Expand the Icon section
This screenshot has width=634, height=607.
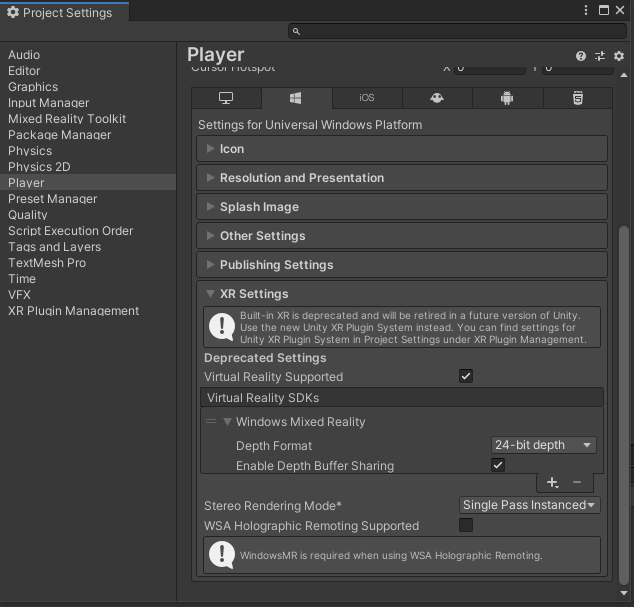(402, 149)
